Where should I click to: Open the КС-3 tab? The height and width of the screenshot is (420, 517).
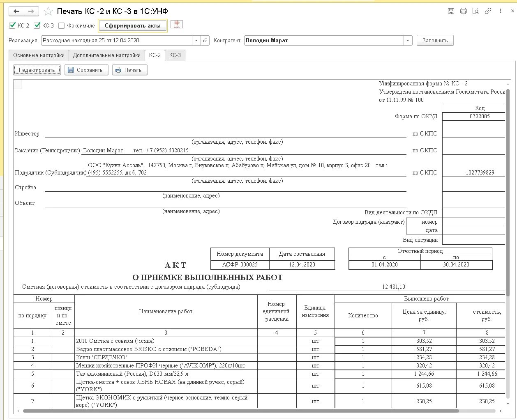(x=175, y=55)
